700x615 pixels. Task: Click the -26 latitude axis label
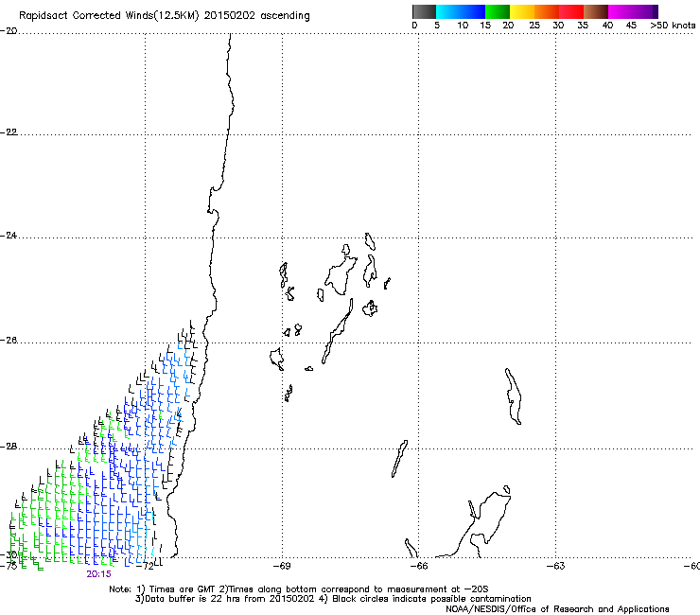click(x=9, y=341)
